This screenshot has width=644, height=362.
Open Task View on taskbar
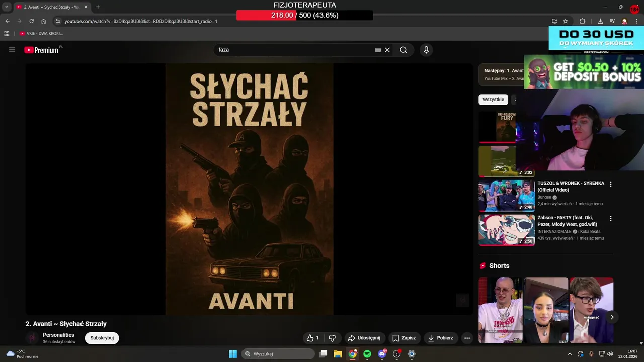pos(323,354)
